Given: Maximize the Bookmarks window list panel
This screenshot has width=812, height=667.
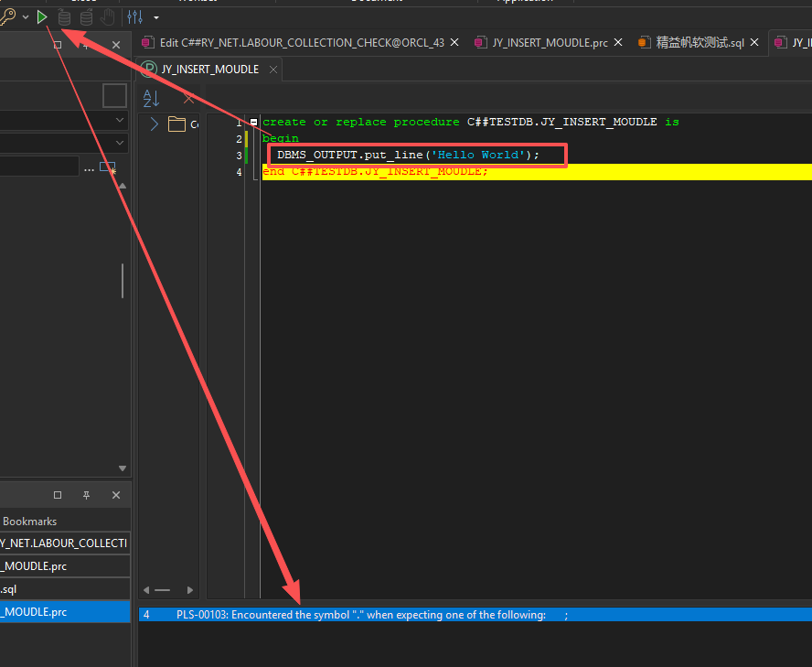Looking at the screenshot, I should coord(58,495).
